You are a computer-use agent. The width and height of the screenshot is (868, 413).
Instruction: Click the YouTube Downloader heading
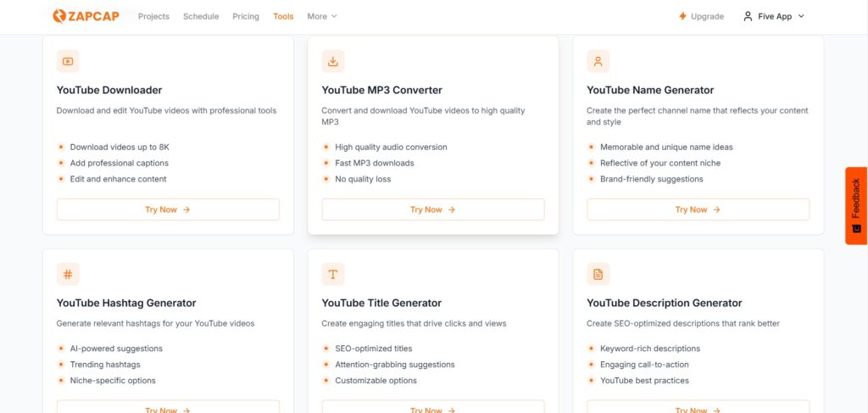[x=109, y=90]
